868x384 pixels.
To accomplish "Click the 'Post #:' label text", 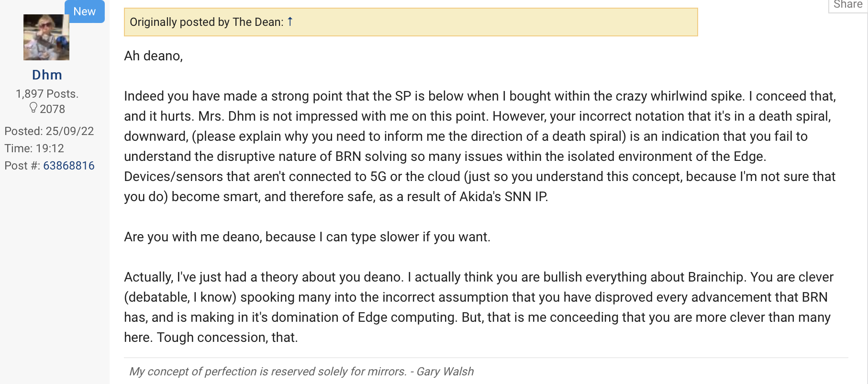I will (x=22, y=166).
